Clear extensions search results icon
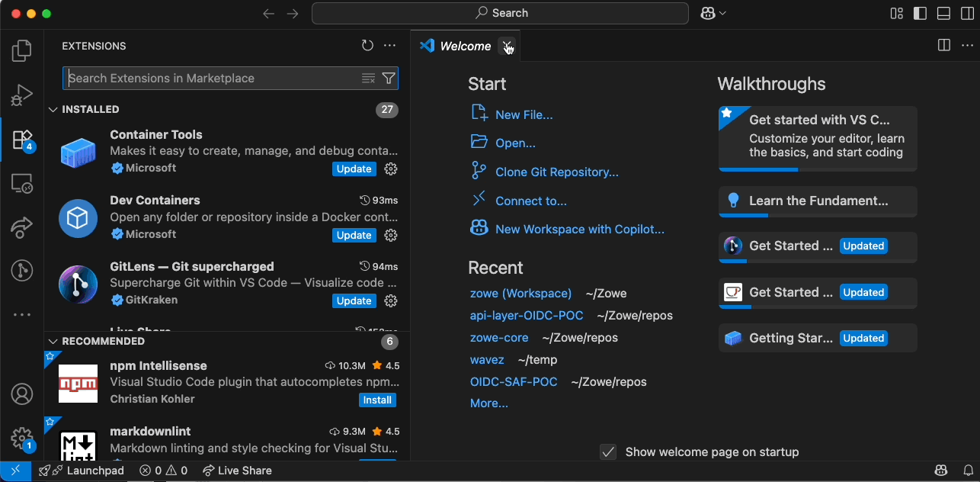The image size is (980, 482). tap(368, 78)
